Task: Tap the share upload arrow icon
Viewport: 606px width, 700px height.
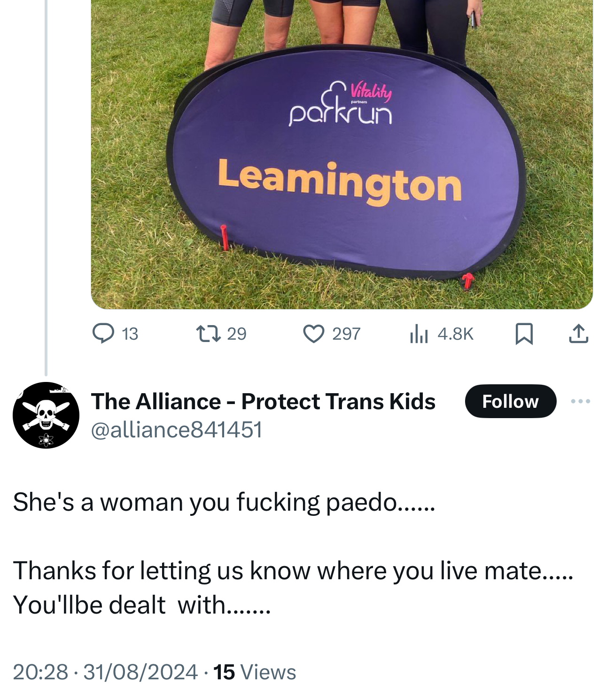Action: pos(578,334)
